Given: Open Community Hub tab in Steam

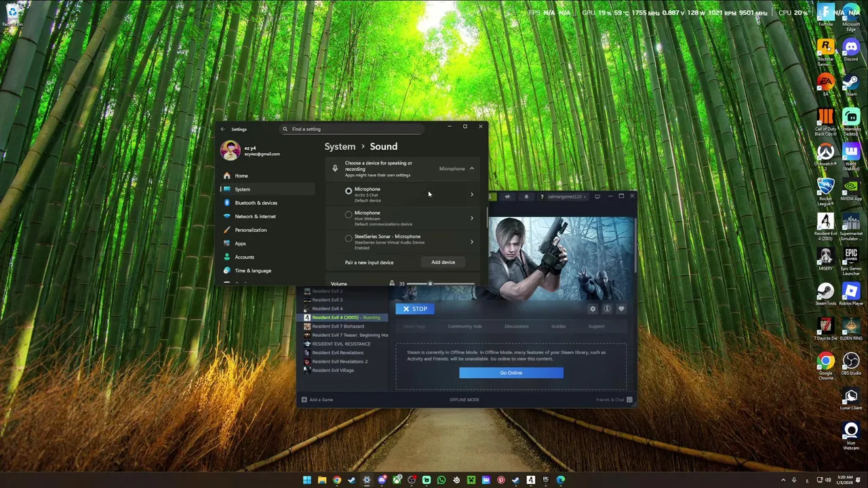Looking at the screenshot, I should point(465,327).
